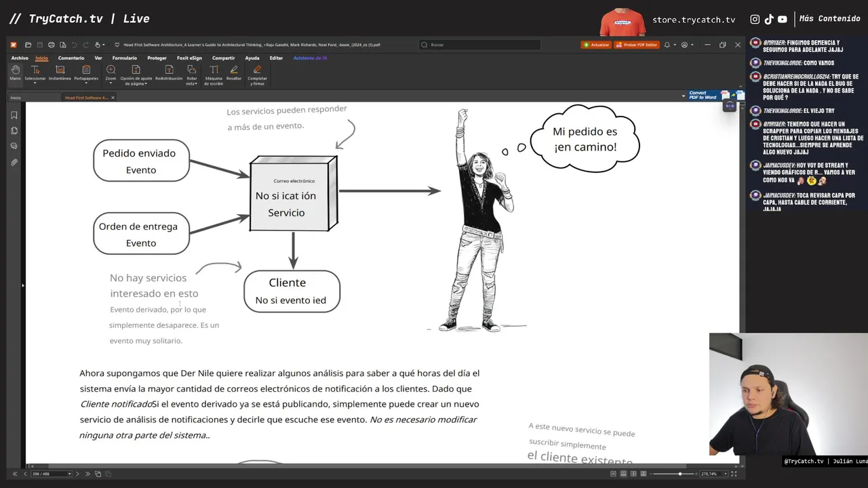Switch to single page view mode
868x488 pixels.
pyautogui.click(x=614, y=474)
